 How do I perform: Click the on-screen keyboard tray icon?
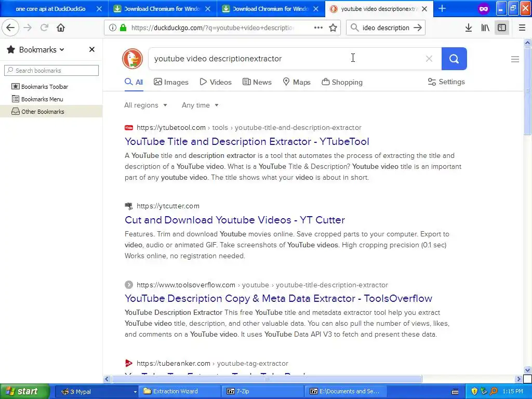pos(455,392)
